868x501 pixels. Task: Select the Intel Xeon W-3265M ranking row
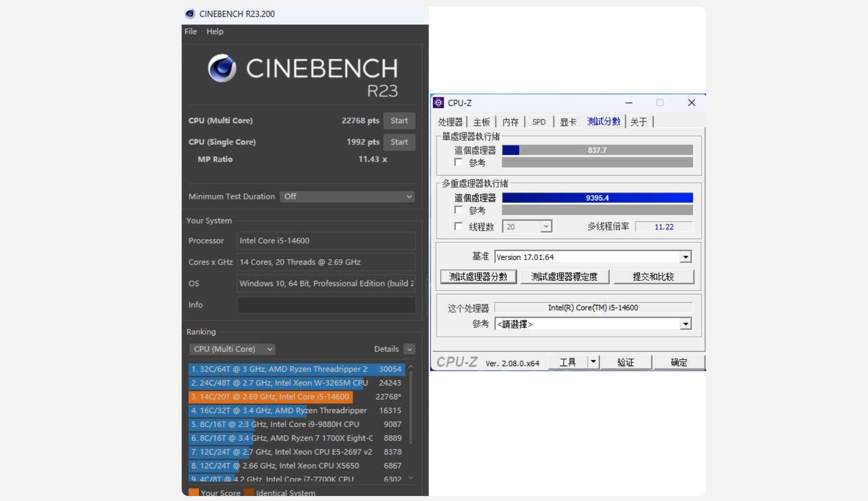pos(297,383)
